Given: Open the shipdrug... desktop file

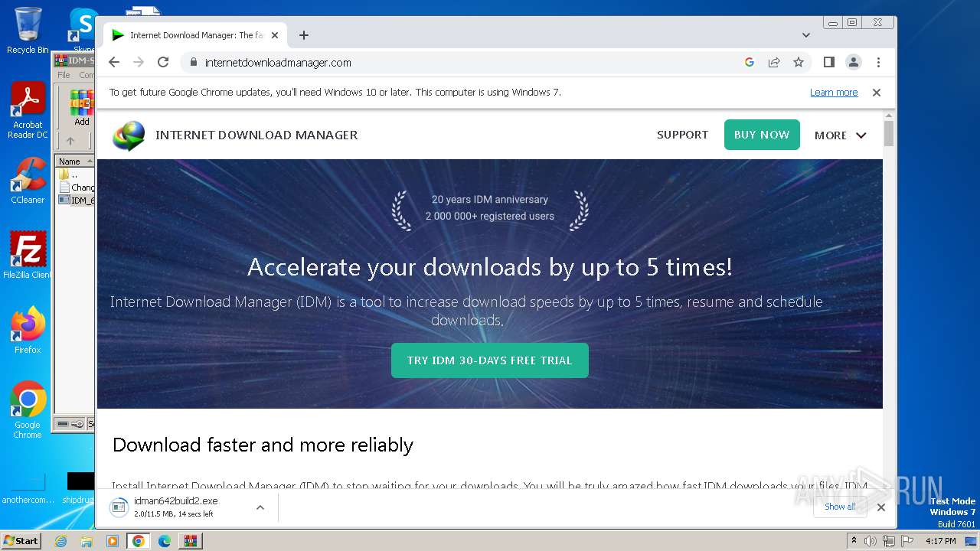Looking at the screenshot, I should click(78, 488).
